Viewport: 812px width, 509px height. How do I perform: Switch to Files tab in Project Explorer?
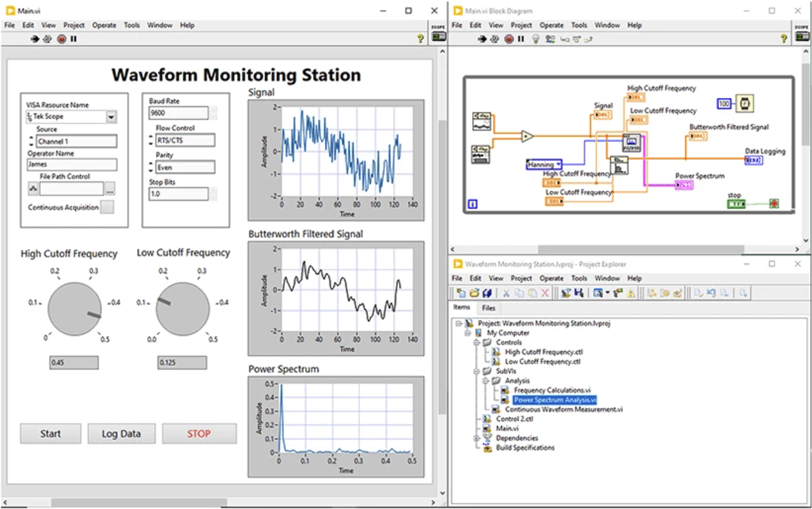click(488, 308)
